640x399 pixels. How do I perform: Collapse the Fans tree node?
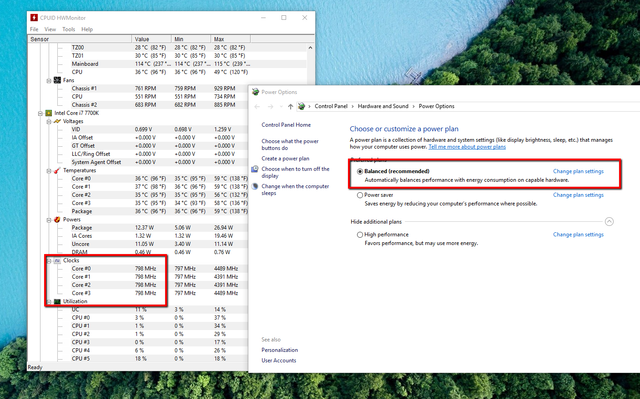49,80
